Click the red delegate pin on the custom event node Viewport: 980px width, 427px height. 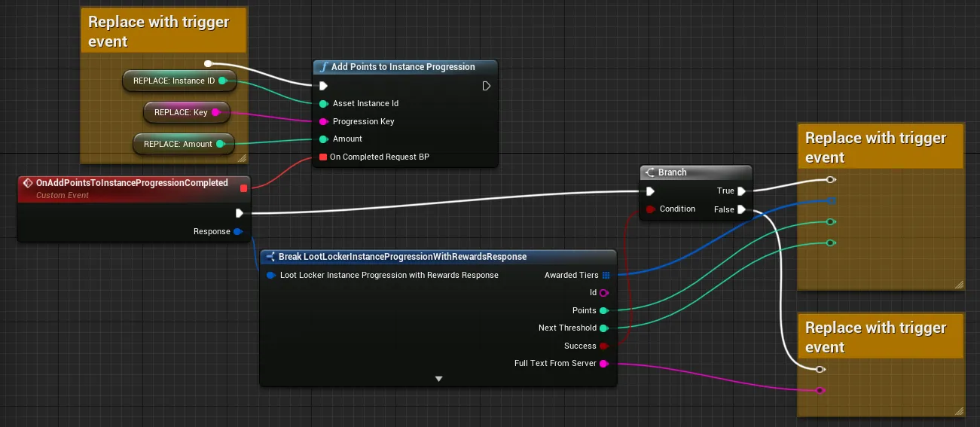243,188
